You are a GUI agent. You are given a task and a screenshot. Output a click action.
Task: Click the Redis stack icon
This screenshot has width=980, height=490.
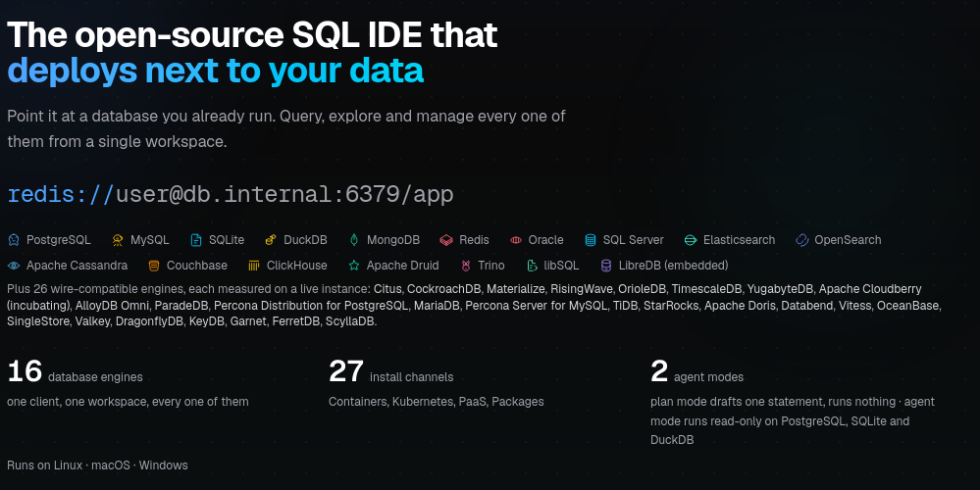click(x=446, y=240)
